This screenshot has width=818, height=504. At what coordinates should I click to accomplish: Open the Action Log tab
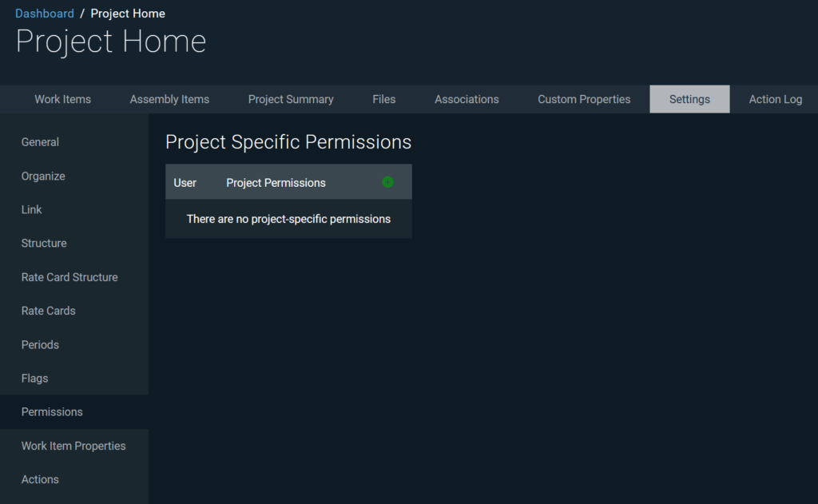click(775, 99)
